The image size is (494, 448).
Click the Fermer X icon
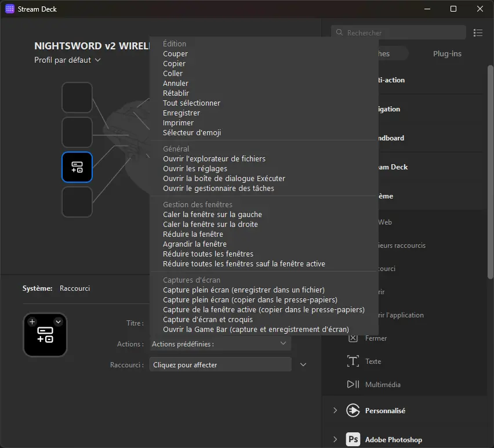click(353, 338)
